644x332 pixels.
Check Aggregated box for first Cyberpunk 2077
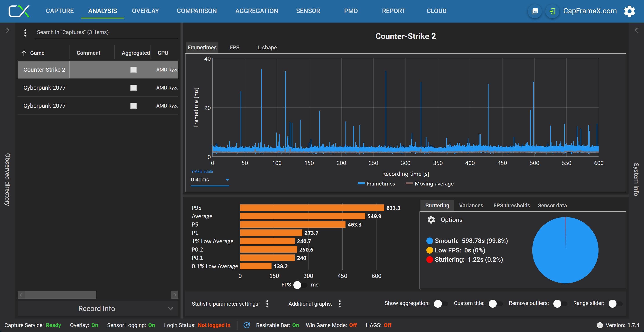pyautogui.click(x=134, y=88)
